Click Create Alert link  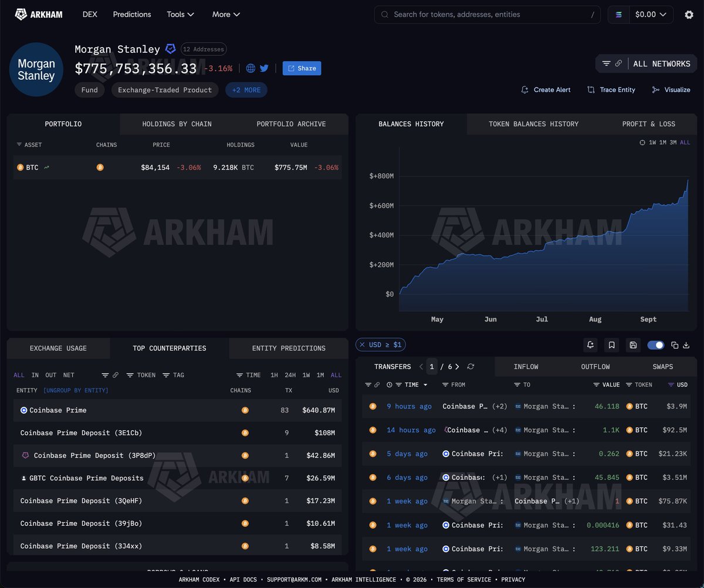coord(546,90)
